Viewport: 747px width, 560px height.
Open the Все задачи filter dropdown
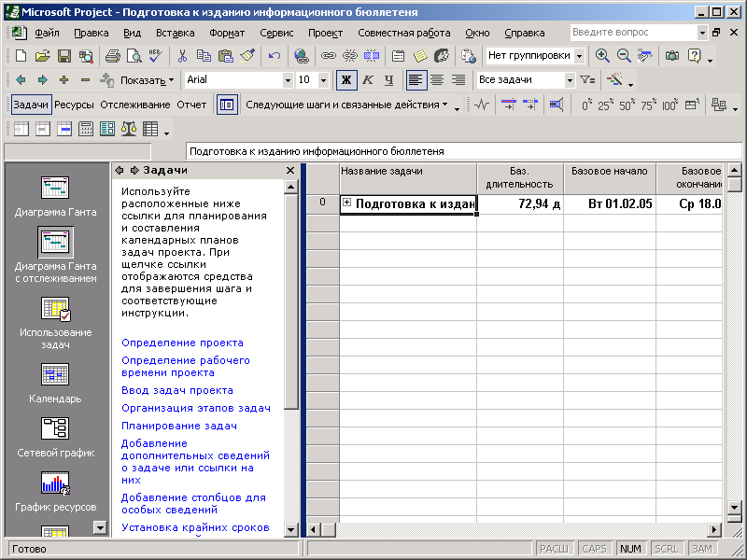coord(570,80)
